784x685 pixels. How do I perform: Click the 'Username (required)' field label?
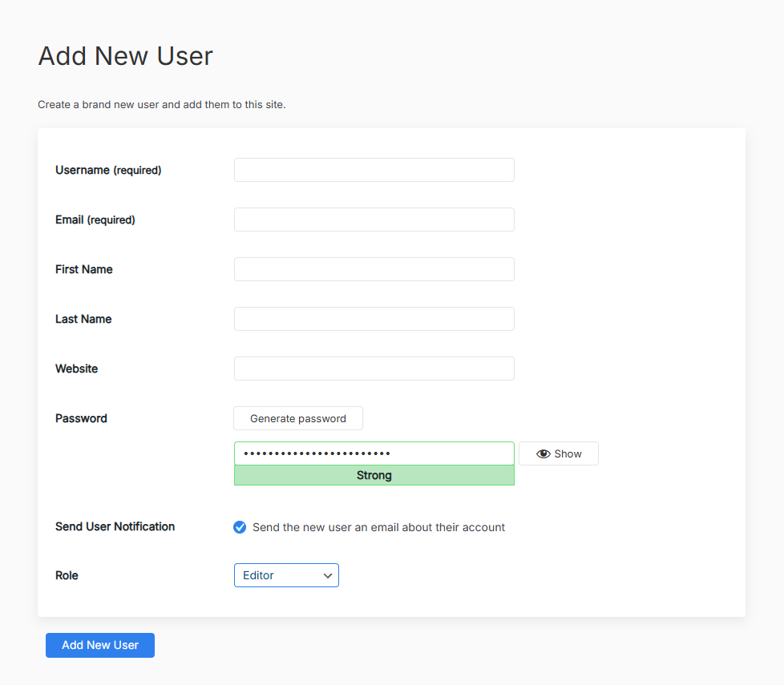click(x=108, y=170)
